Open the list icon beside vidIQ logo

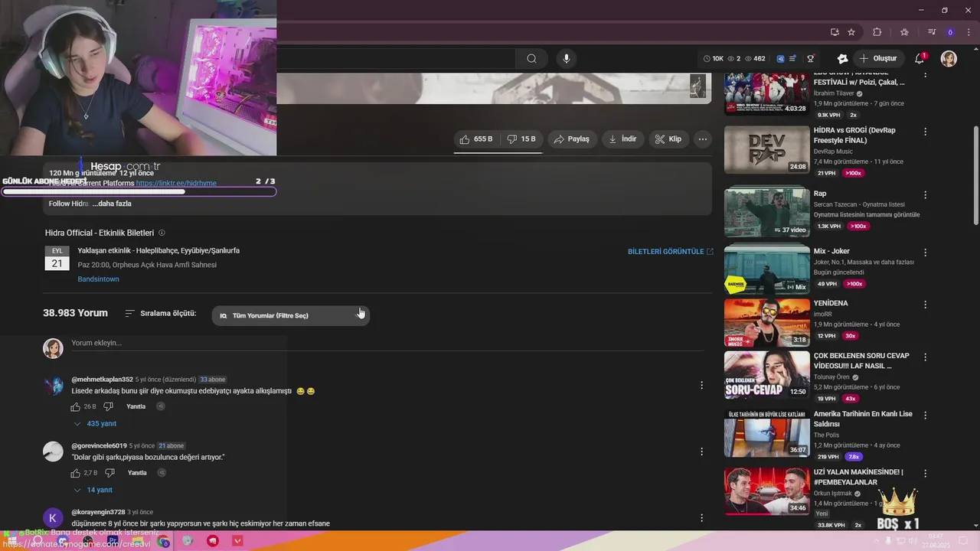pos(793,59)
